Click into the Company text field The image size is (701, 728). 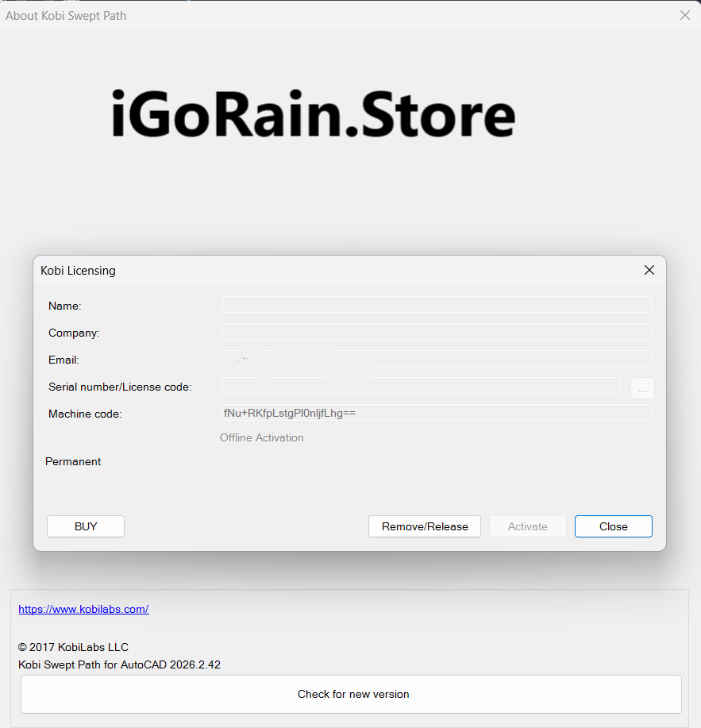pos(436,332)
